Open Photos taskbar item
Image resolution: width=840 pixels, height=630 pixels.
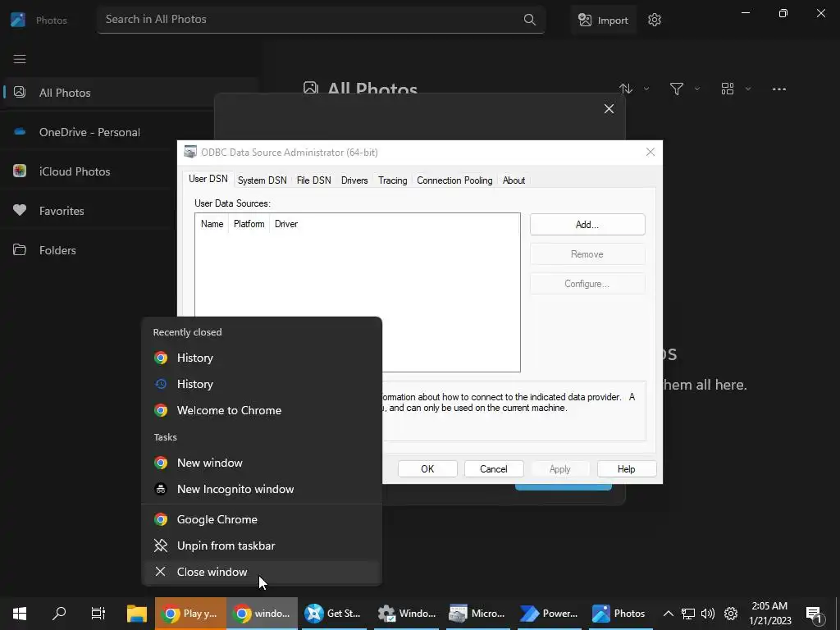pyautogui.click(x=620, y=614)
